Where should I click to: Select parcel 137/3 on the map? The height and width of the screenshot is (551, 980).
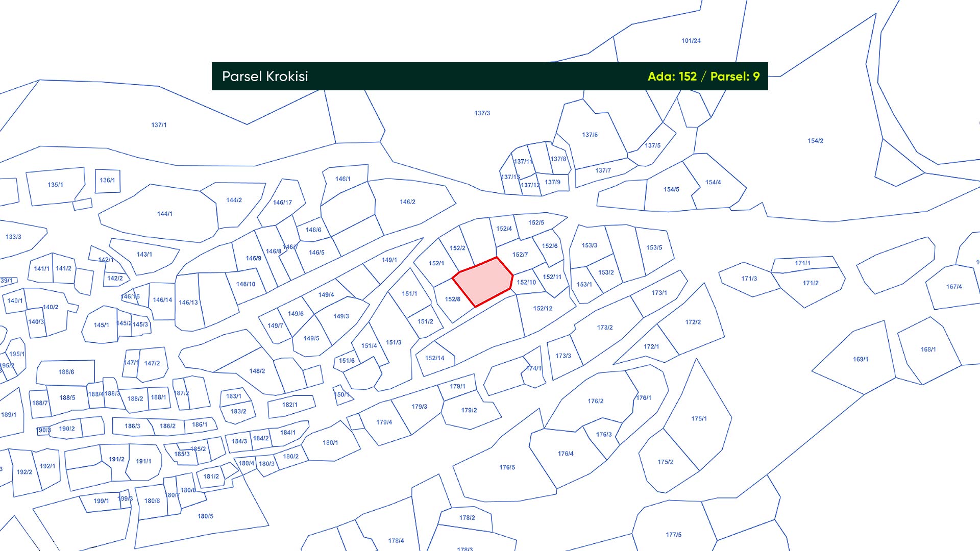tap(482, 113)
